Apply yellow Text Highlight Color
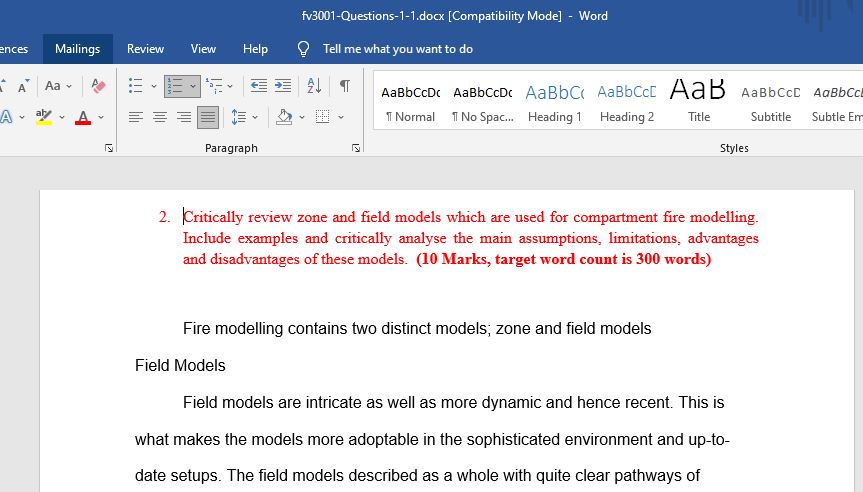Screen dimensions: 863x492 [x=43, y=117]
